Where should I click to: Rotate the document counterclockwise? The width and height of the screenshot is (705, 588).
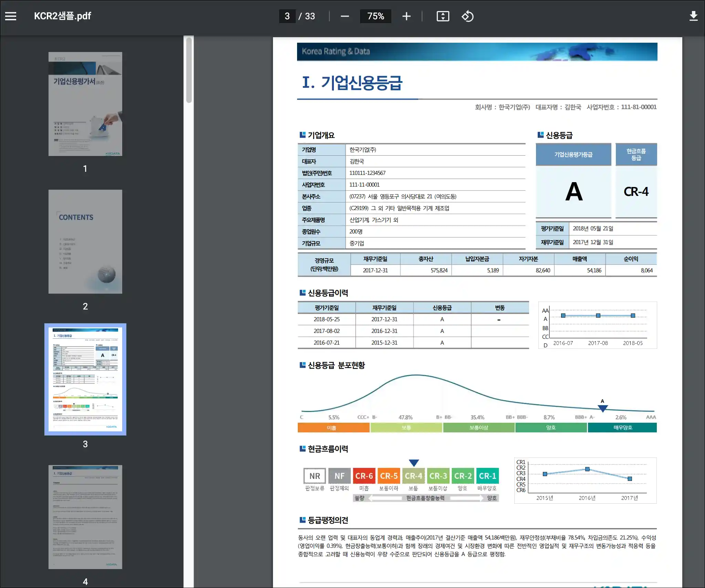tap(467, 16)
